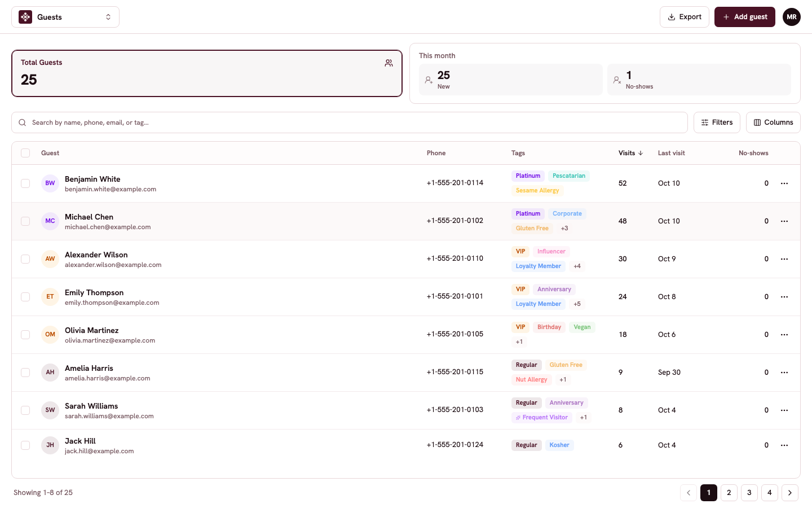The image size is (812, 508).
Task: Click the Guests app logo icon
Action: (25, 17)
